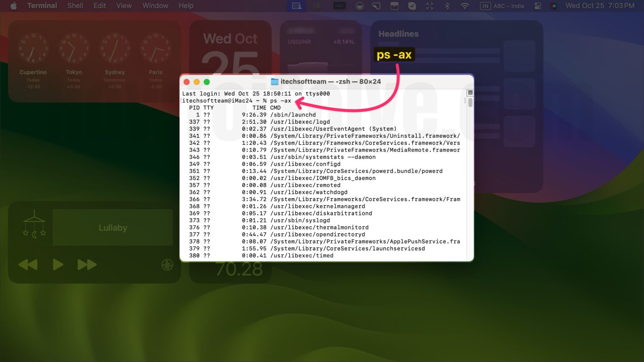644x362 pixels.
Task: Open the Shell menu
Action: click(75, 6)
